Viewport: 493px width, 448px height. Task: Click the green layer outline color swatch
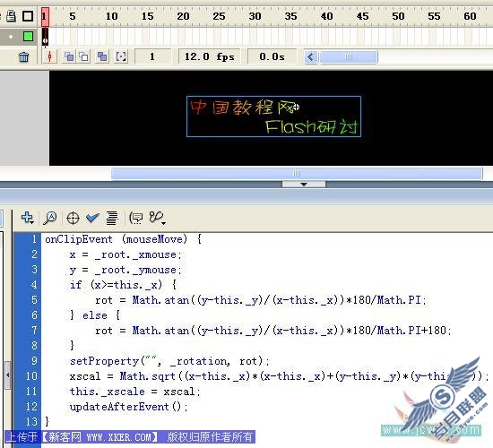(29, 37)
